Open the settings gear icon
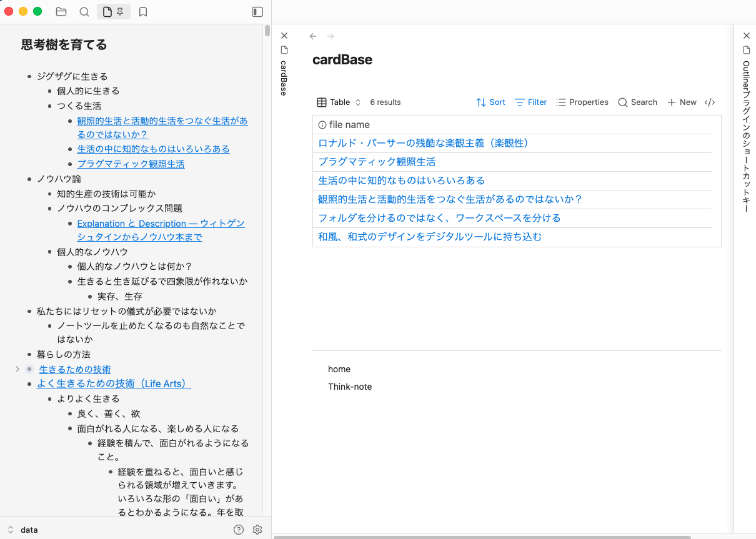Image resolution: width=756 pixels, height=539 pixels. click(x=257, y=530)
